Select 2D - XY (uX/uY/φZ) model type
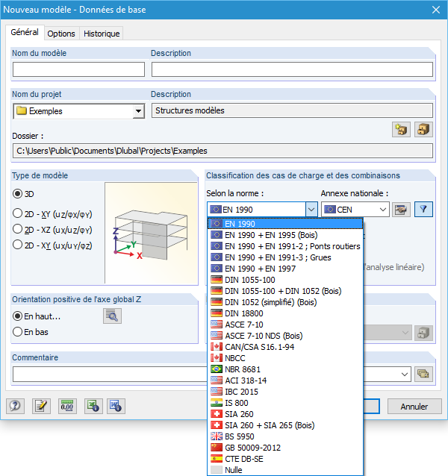This screenshot has width=448, height=476. point(18,245)
